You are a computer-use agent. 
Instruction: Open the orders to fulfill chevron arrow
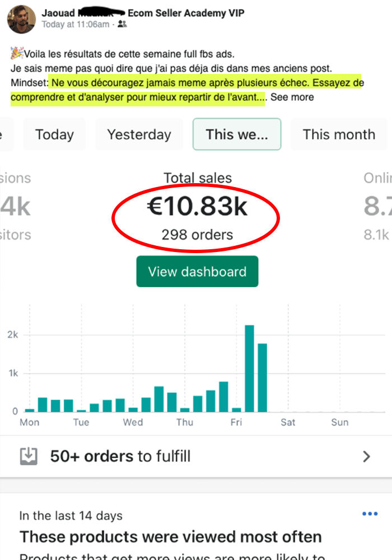367,456
